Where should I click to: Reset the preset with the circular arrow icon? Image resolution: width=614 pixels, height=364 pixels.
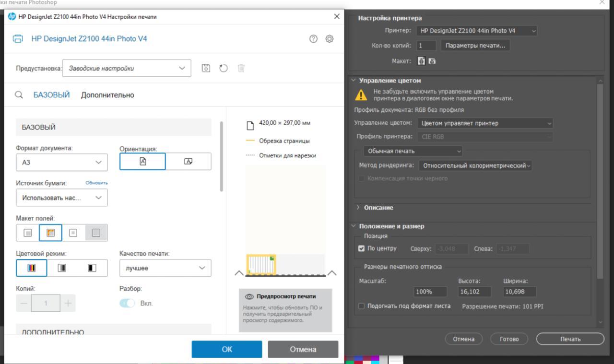[223, 68]
